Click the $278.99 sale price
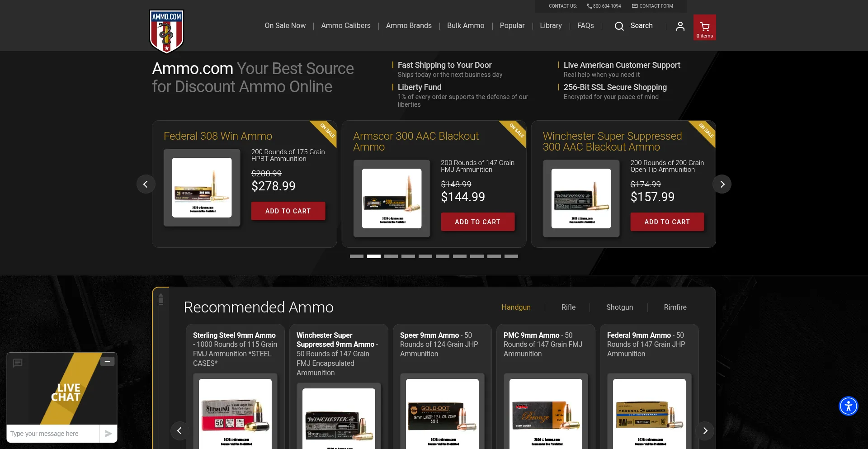The image size is (868, 449). point(274,186)
